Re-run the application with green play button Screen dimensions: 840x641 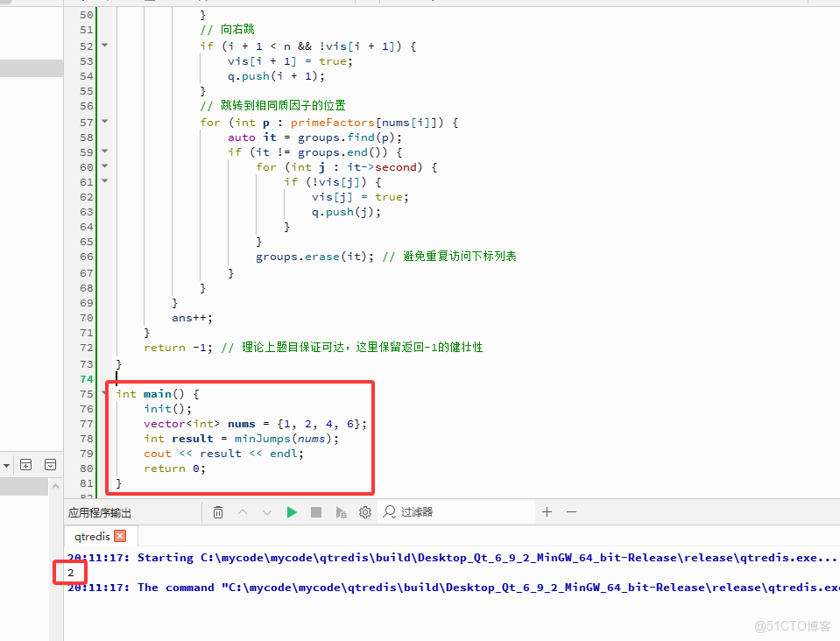pyautogui.click(x=292, y=512)
